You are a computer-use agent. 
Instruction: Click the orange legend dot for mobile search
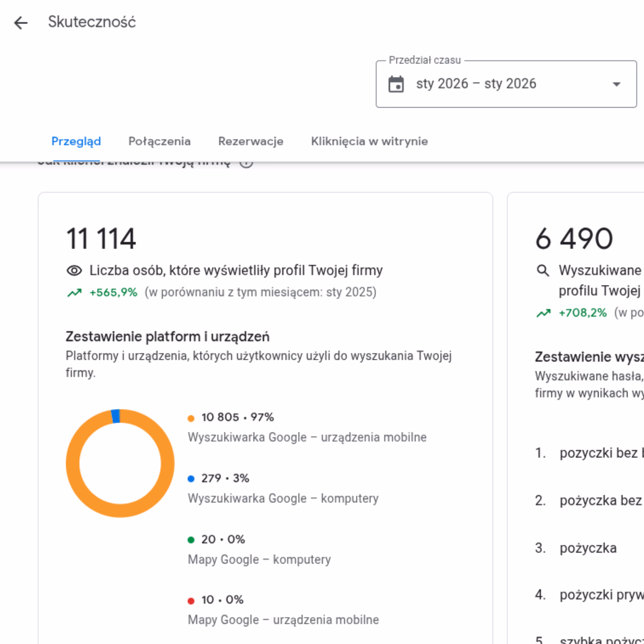click(191, 418)
